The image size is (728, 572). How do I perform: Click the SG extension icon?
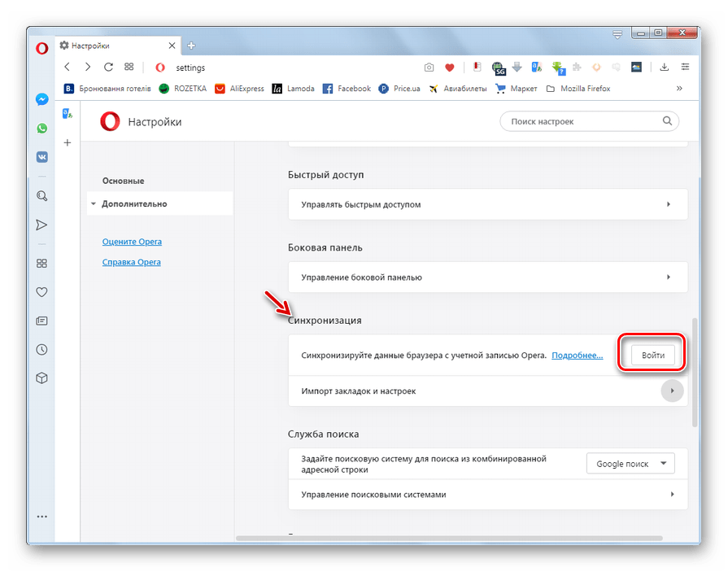(498, 68)
